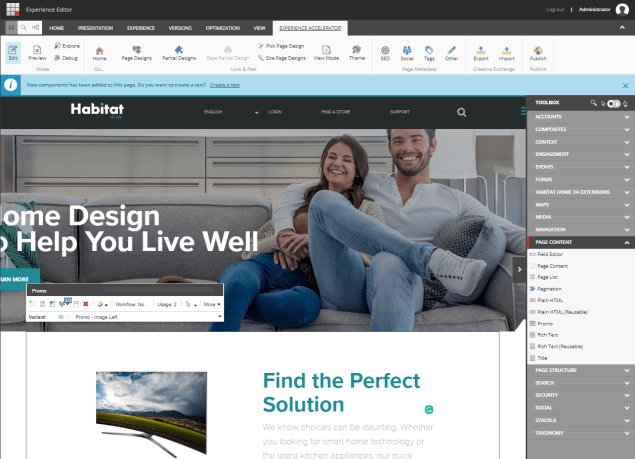
Task: Expand the Accounts section in Toolbox
Action: tap(580, 117)
